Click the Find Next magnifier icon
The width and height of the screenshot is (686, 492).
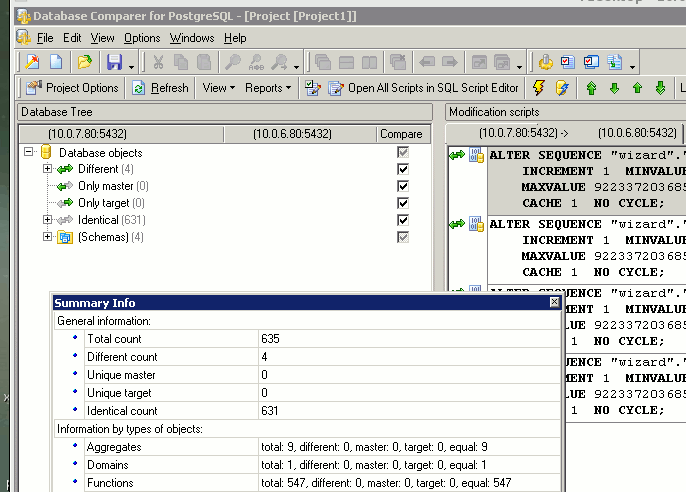tap(279, 62)
